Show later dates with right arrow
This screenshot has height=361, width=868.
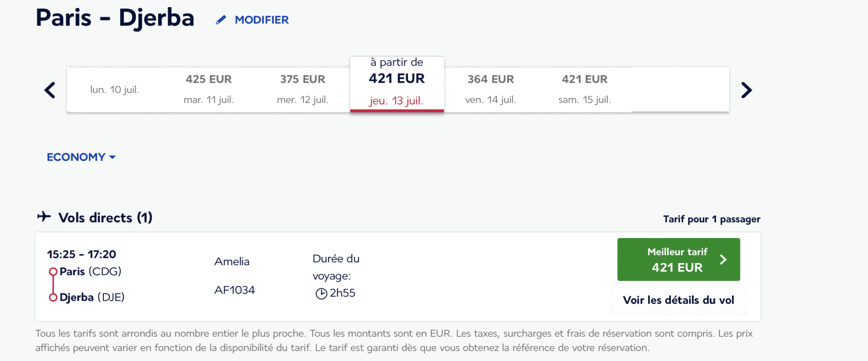(x=746, y=90)
